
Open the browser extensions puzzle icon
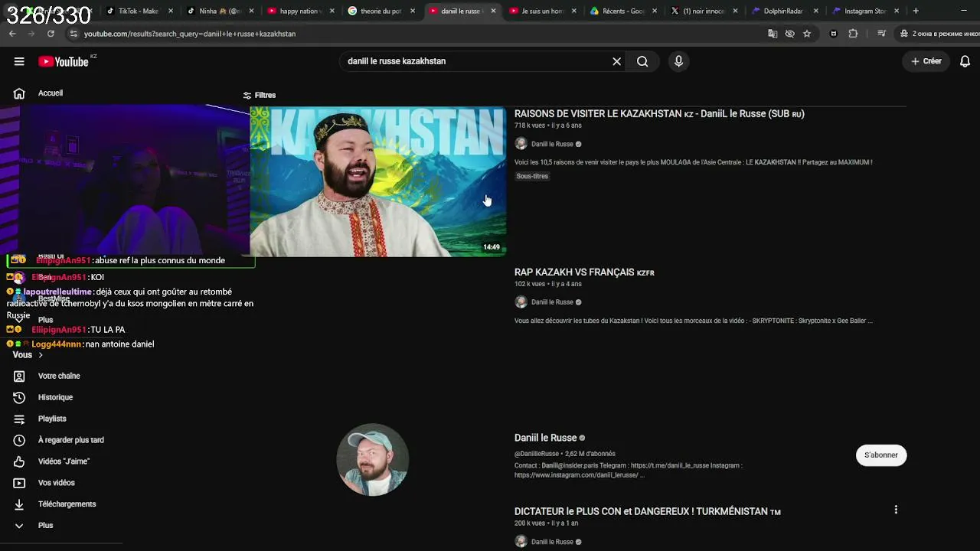[853, 34]
